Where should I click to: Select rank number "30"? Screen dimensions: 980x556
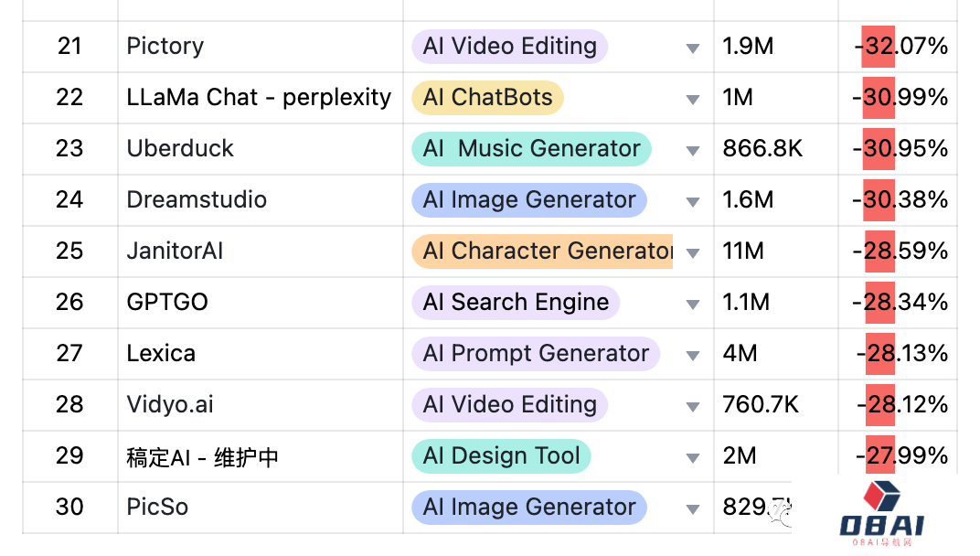click(69, 508)
